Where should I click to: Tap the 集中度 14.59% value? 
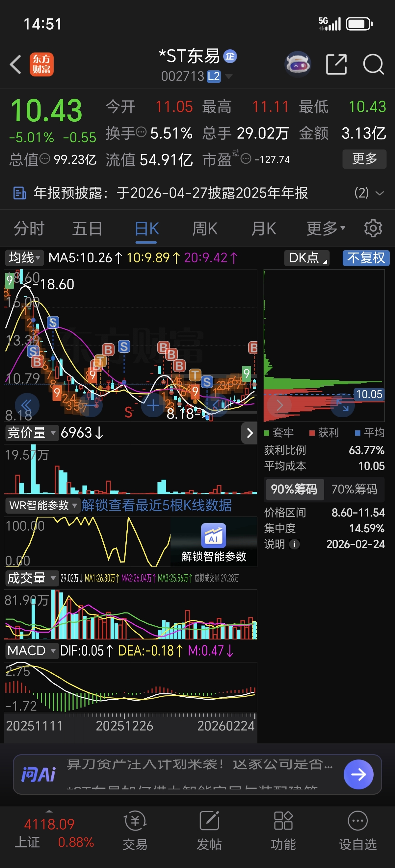(367, 528)
